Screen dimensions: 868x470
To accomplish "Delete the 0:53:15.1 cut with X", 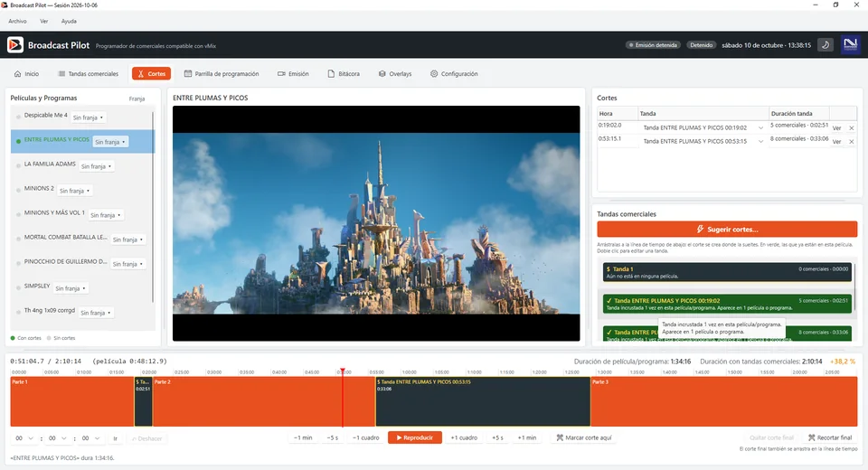I will (852, 142).
